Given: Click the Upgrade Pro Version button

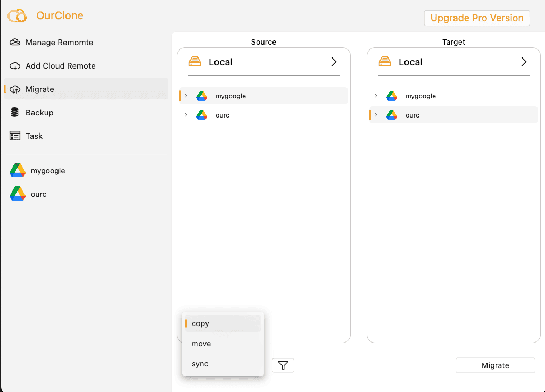Looking at the screenshot, I should [x=476, y=18].
